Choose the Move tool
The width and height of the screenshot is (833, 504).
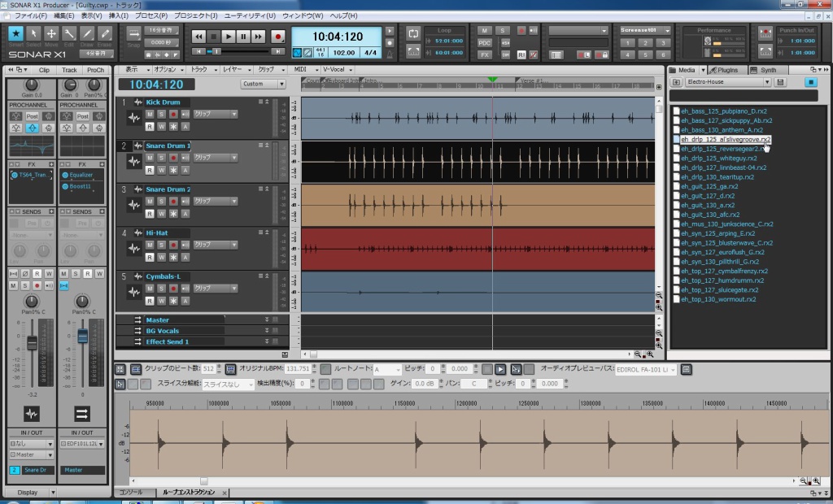point(51,34)
